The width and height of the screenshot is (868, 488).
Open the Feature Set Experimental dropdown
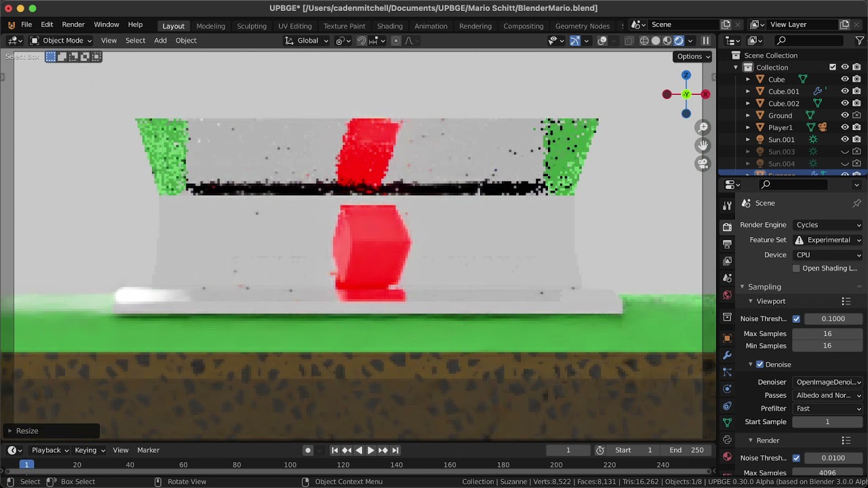tap(828, 240)
